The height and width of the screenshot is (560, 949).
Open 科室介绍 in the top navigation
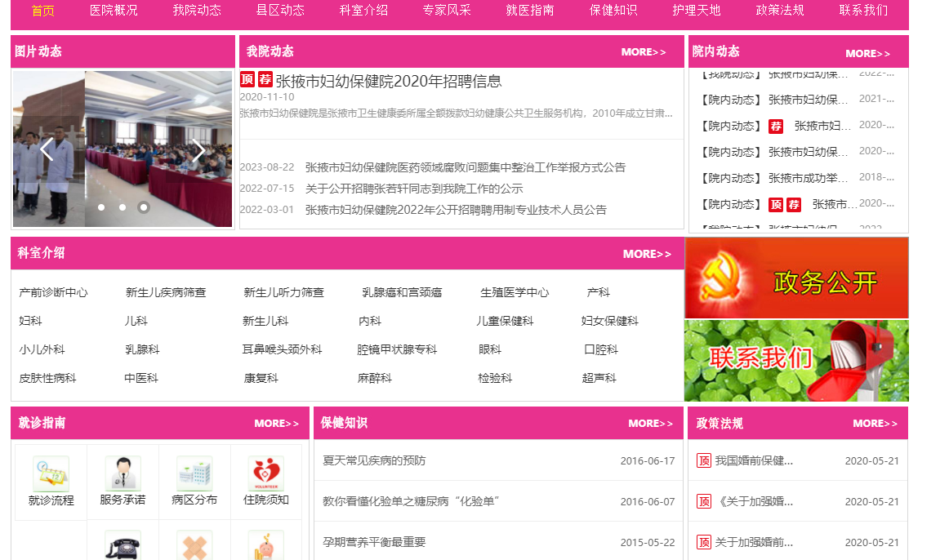[x=363, y=11]
